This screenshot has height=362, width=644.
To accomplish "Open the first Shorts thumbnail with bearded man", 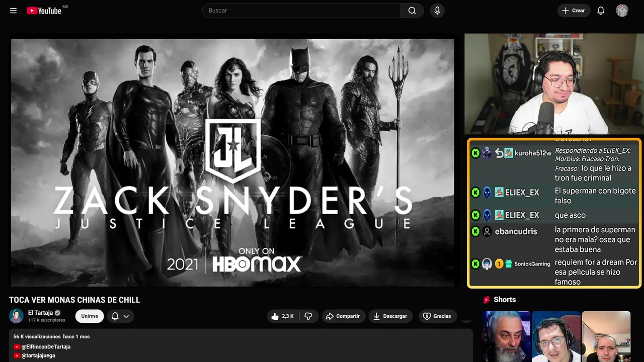I will pyautogui.click(x=506, y=336).
